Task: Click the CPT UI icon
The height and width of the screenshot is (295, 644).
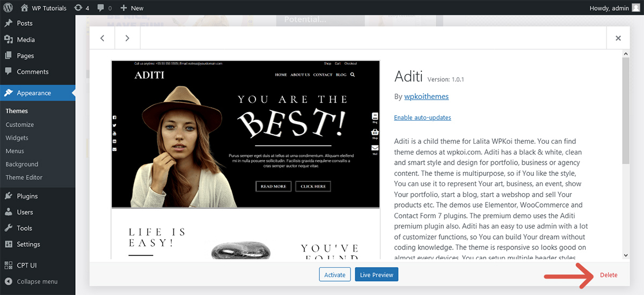Action: click(9, 265)
